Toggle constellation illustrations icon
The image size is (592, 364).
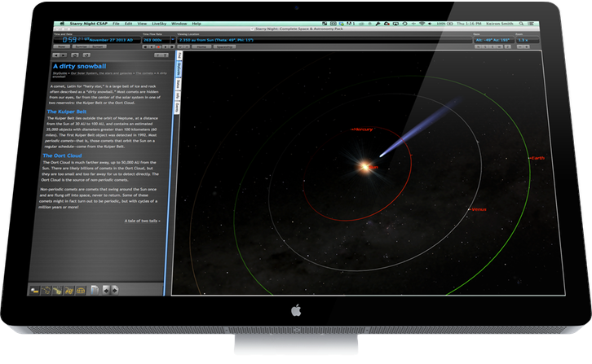pyautogui.click(x=69, y=290)
